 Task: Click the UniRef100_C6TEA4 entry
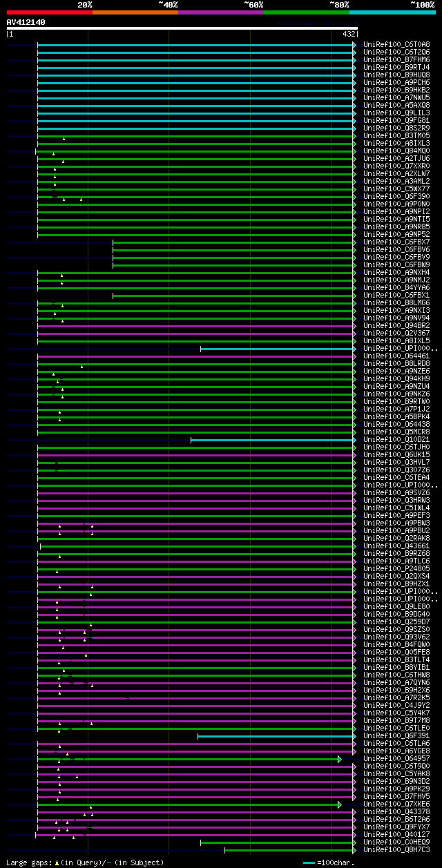point(396,477)
